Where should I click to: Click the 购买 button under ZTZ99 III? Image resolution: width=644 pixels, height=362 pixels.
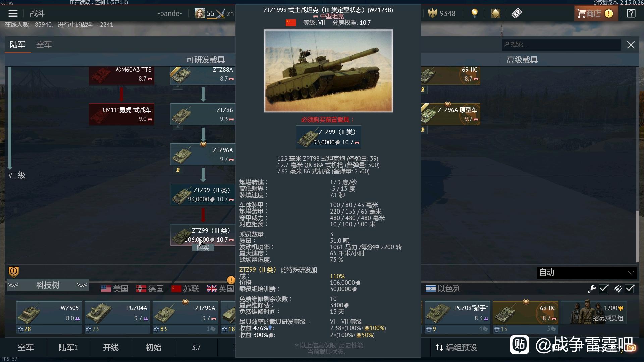(203, 248)
